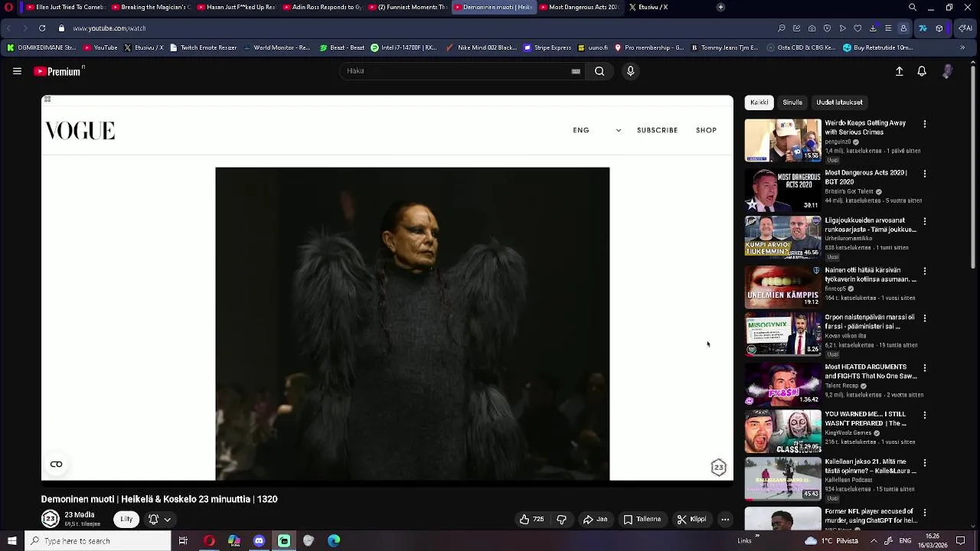Screen dimensions: 980x551
Task: Open options menu for Most Dangerous Acts 2020
Action: pyautogui.click(x=924, y=174)
